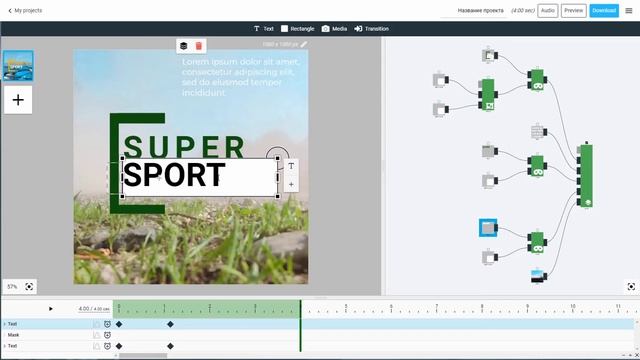
Task: Play the timeline
Action: coord(51,309)
